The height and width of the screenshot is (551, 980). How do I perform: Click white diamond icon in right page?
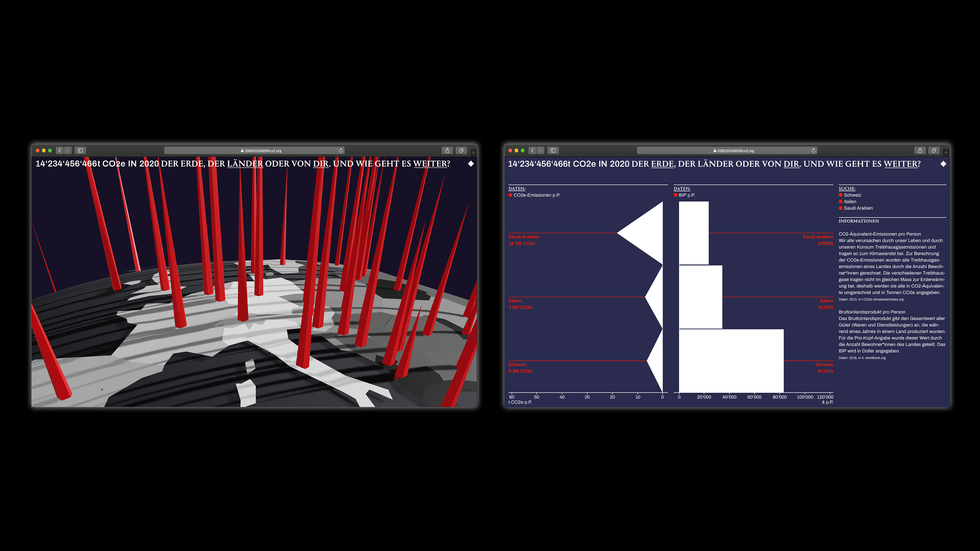click(x=943, y=164)
